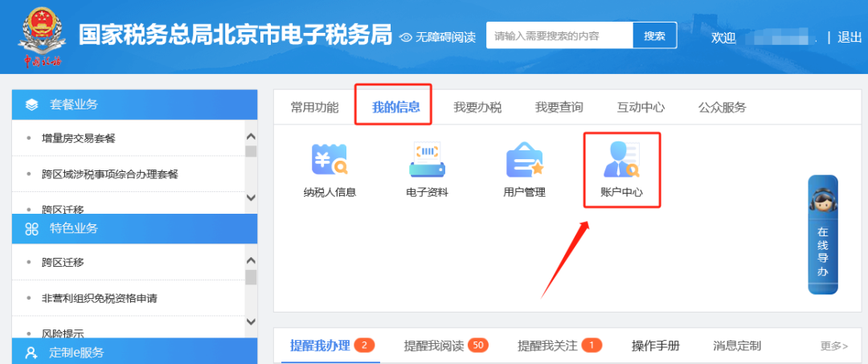868x364 pixels.
Task: Click the search content input field
Action: [x=559, y=35]
